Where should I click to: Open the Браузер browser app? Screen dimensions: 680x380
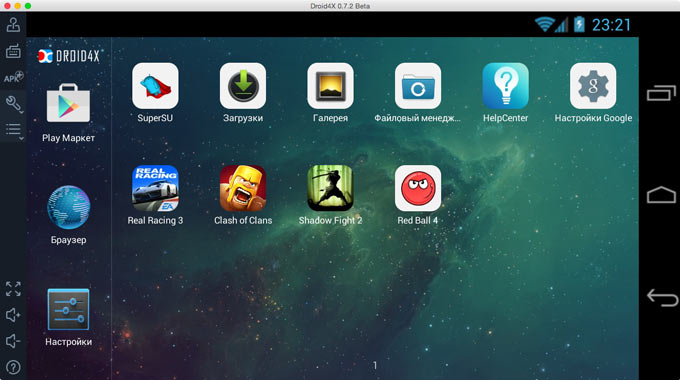pyautogui.click(x=69, y=207)
